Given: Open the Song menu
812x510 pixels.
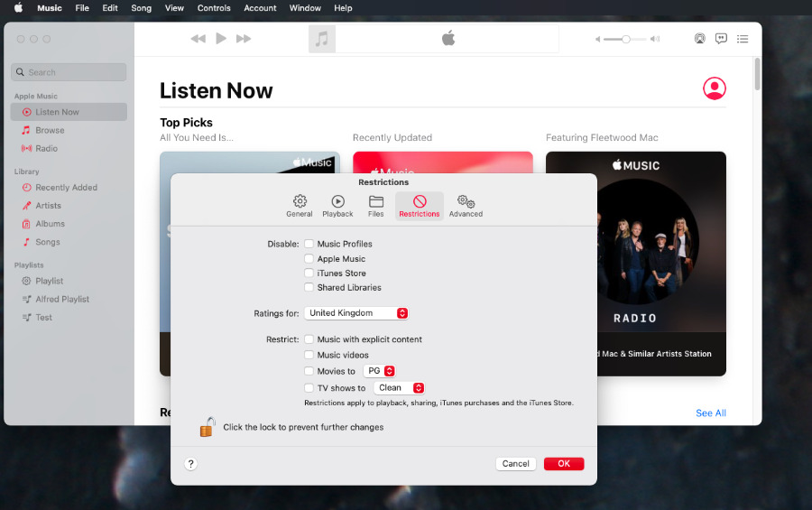Looking at the screenshot, I should tap(141, 8).
